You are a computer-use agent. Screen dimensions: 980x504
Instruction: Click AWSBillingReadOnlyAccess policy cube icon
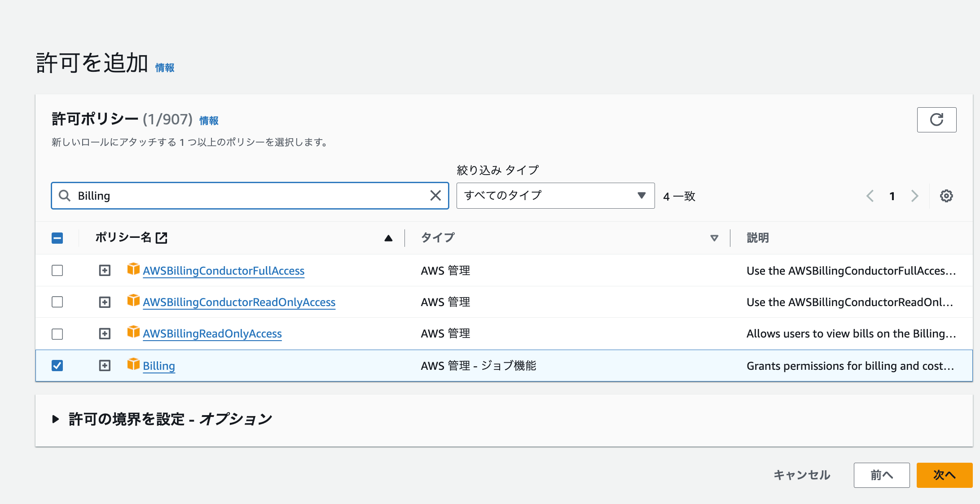tap(133, 332)
